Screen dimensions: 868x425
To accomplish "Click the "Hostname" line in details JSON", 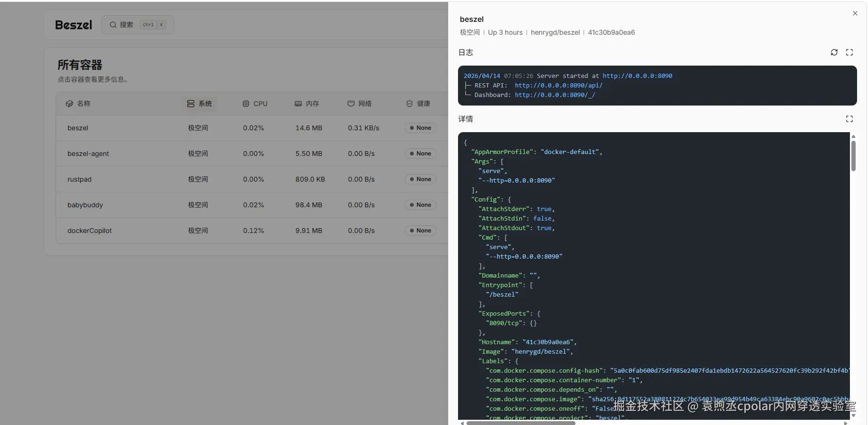I will tap(527, 342).
